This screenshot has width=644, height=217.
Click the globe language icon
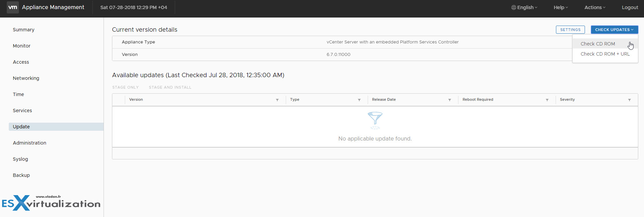point(514,7)
